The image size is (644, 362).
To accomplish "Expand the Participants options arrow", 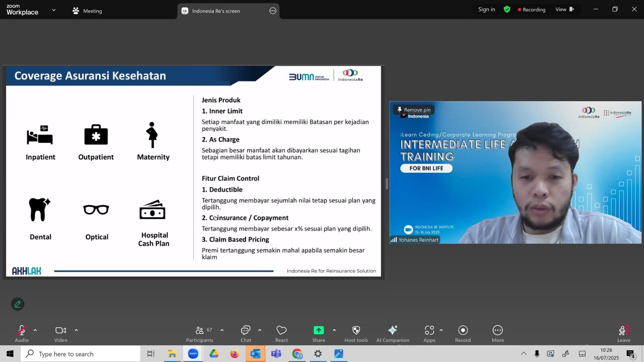I will click(x=222, y=330).
